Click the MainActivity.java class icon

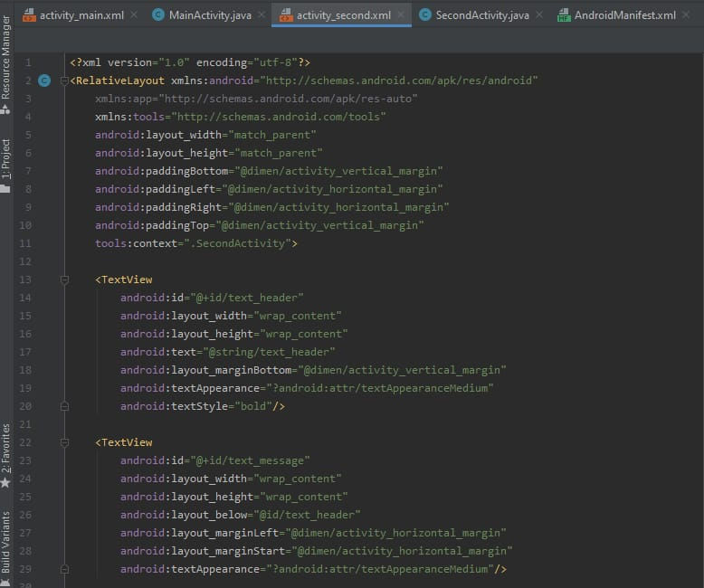pos(158,15)
